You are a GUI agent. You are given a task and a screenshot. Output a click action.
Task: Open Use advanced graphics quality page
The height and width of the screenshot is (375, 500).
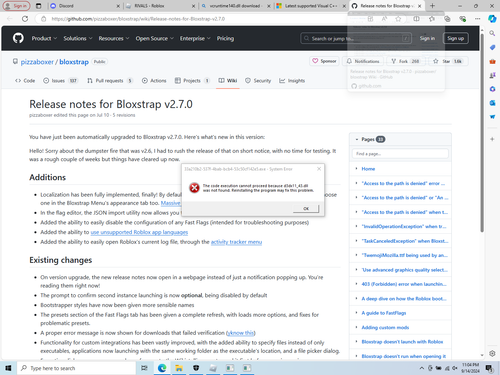(405, 270)
